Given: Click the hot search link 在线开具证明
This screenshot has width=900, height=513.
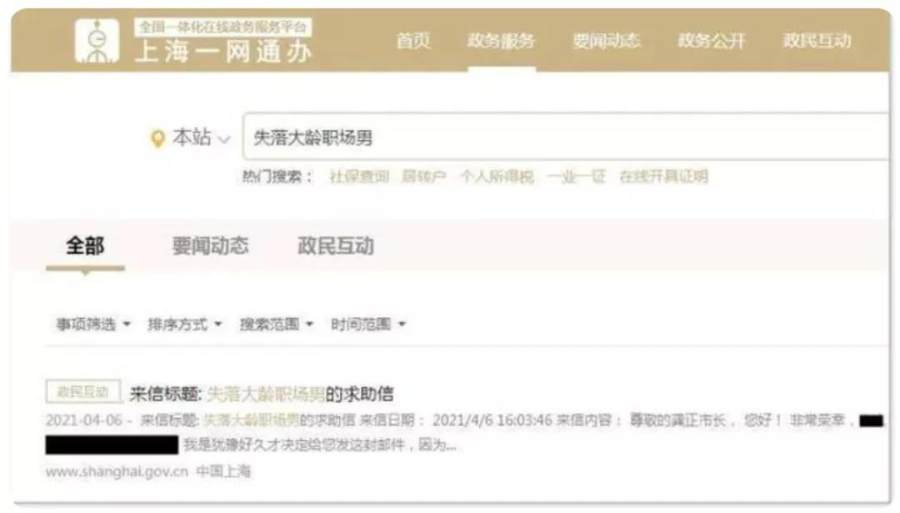Looking at the screenshot, I should [x=664, y=176].
